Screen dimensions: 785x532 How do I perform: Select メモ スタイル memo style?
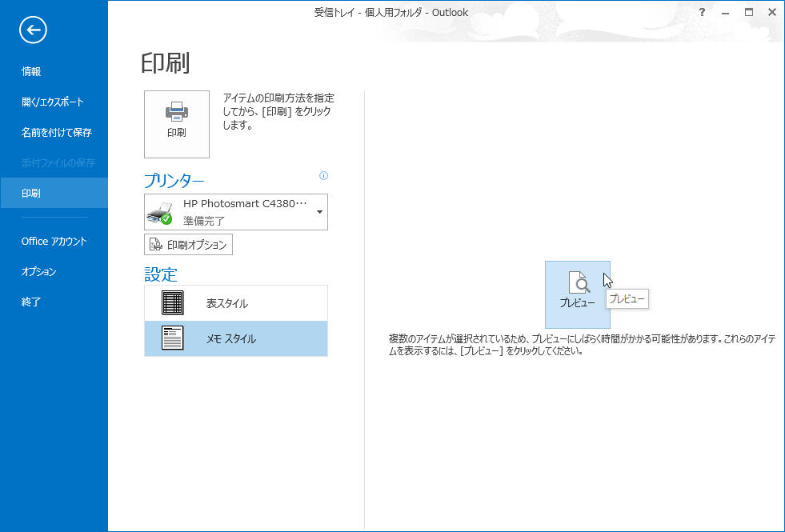point(236,339)
